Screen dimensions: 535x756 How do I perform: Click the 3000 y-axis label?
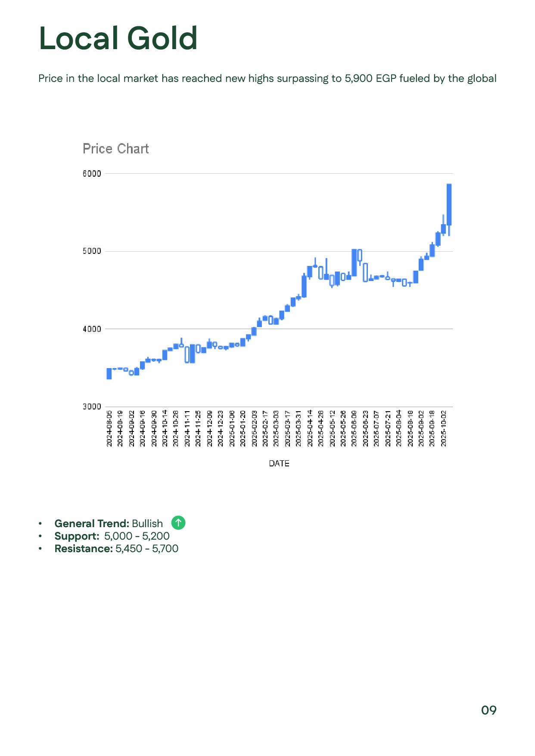92,406
